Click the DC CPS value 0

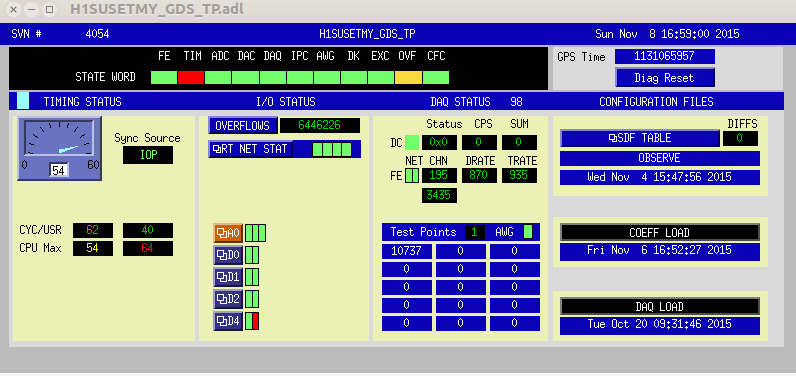479,143
